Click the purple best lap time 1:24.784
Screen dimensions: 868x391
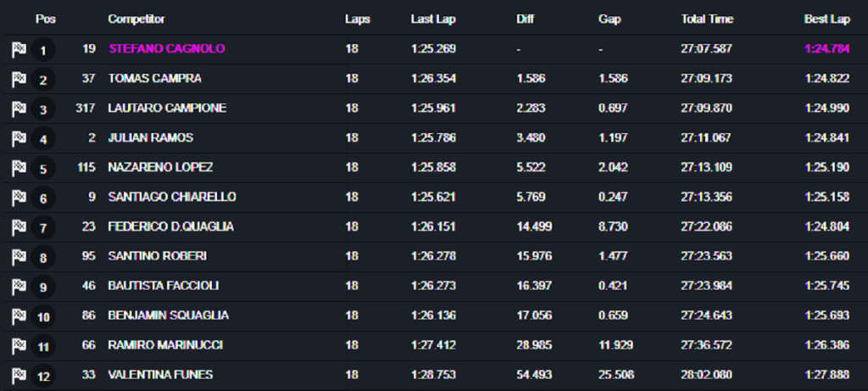click(x=826, y=49)
